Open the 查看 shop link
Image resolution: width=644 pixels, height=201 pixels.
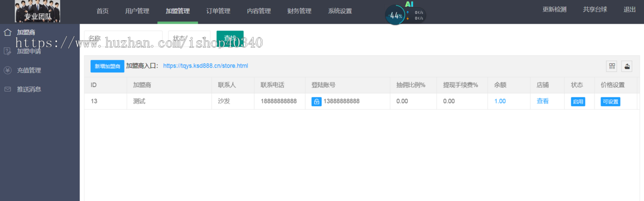click(543, 101)
